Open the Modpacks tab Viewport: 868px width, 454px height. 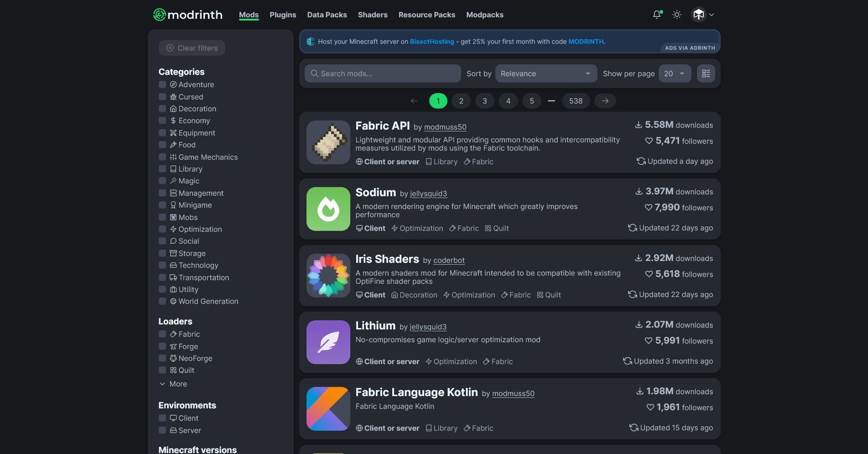[485, 15]
